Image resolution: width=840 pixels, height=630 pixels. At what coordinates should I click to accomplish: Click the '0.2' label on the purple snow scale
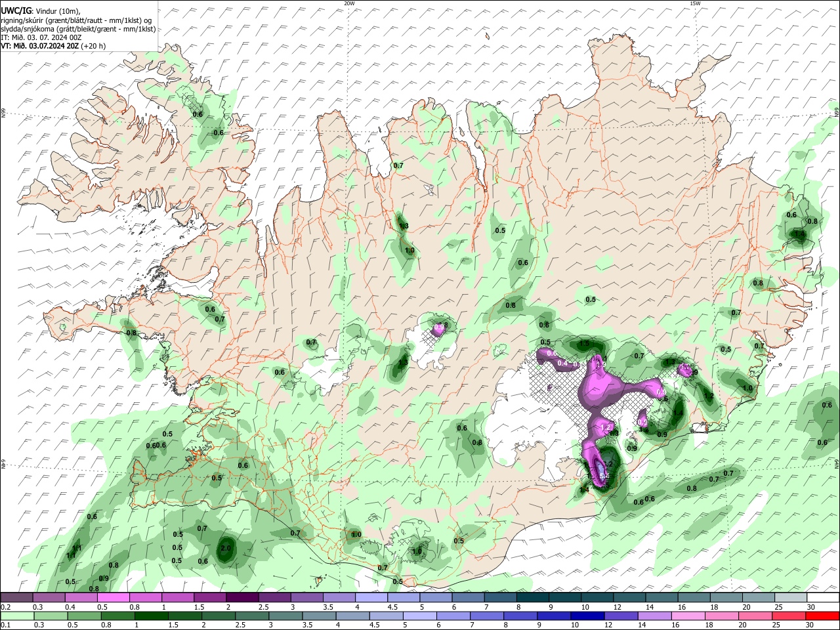click(5, 607)
